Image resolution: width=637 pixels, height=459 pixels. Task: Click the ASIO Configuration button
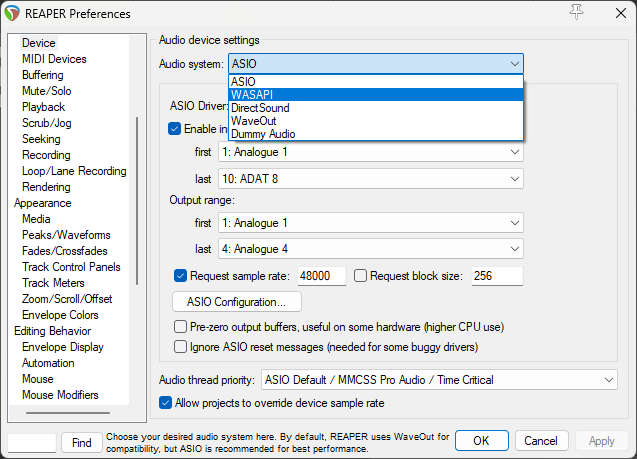click(x=237, y=301)
